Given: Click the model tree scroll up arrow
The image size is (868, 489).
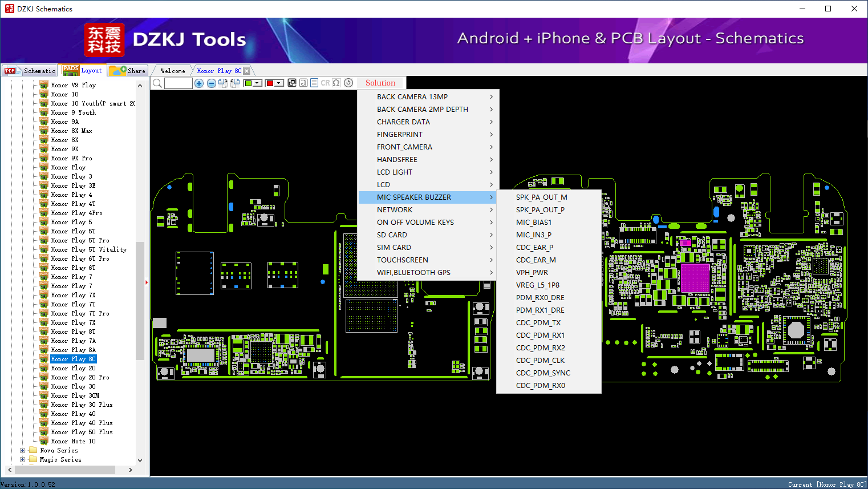Looking at the screenshot, I should tap(140, 86).
